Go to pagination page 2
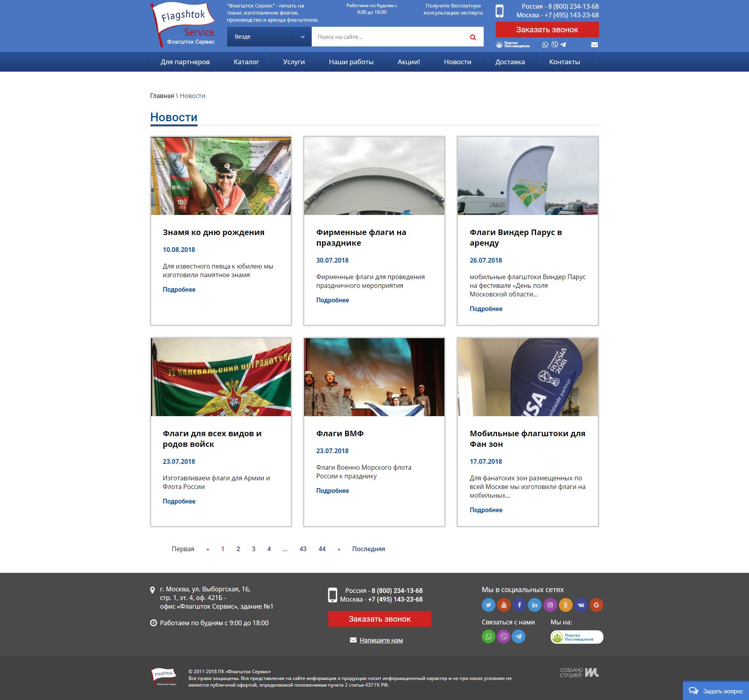 [x=238, y=549]
